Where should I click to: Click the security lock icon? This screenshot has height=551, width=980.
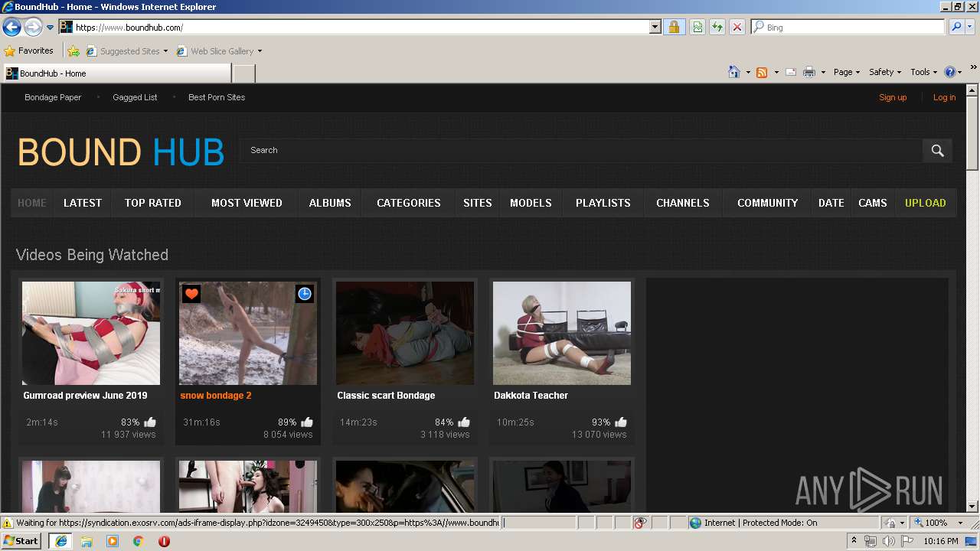point(674,28)
